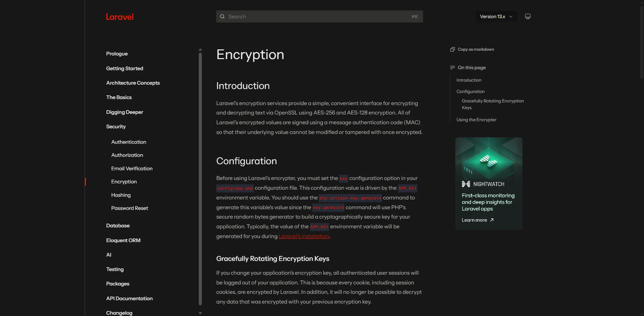The height and width of the screenshot is (316, 644).
Task: Expand the Testing section
Action: coord(115,269)
